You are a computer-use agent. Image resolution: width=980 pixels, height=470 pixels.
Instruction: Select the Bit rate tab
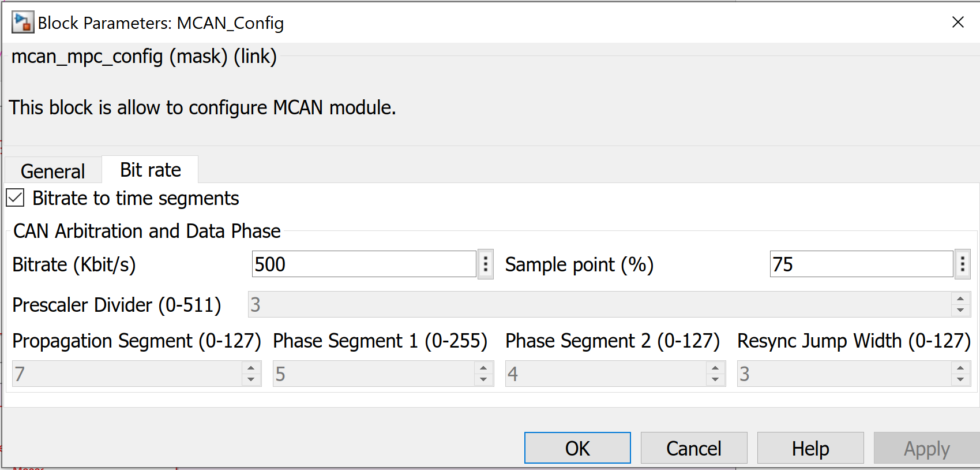tap(150, 169)
